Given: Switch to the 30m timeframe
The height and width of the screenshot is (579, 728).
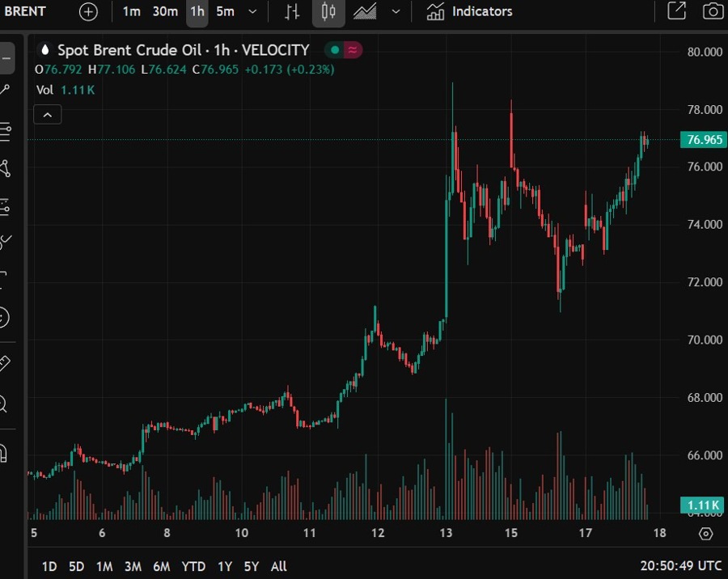Looking at the screenshot, I should pos(165,12).
